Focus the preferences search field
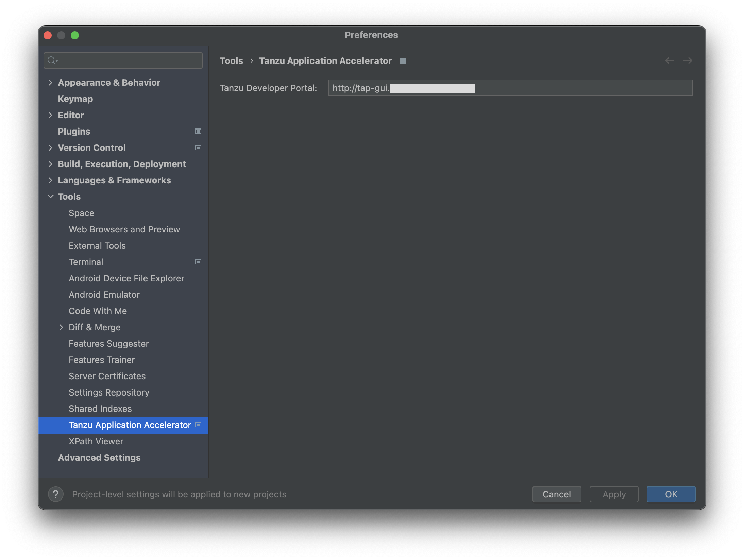Viewport: 744px width, 560px height. [x=123, y=60]
